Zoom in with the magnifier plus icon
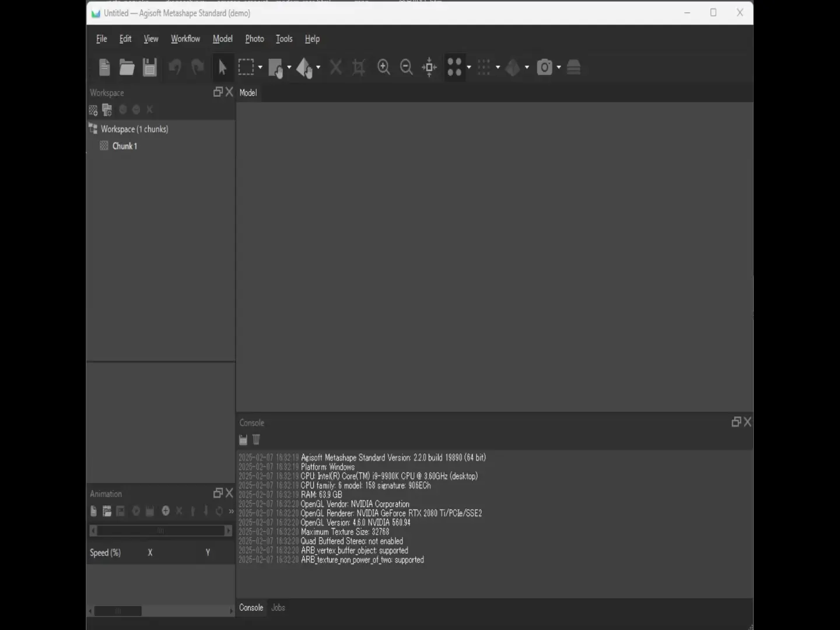The image size is (840, 630). tap(384, 68)
